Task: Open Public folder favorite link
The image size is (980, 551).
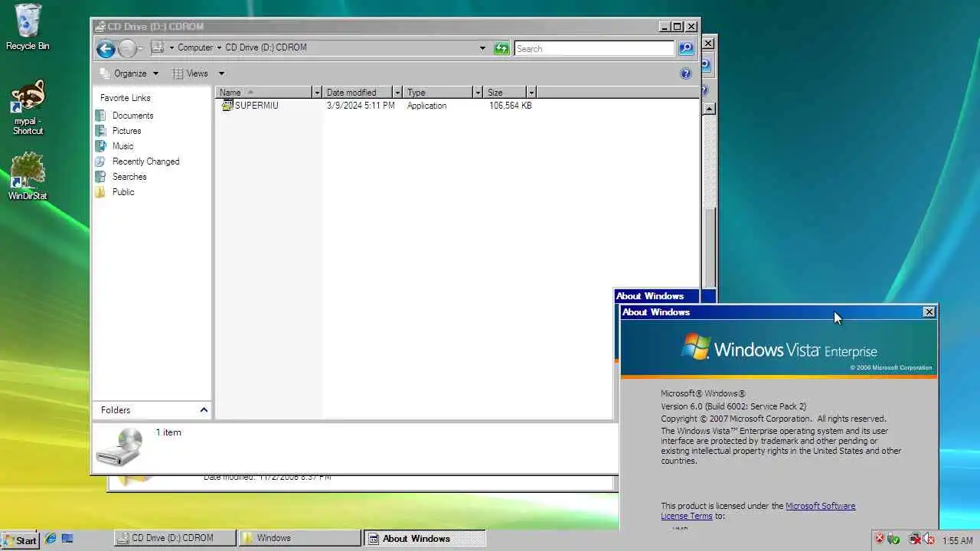Action: click(x=123, y=192)
